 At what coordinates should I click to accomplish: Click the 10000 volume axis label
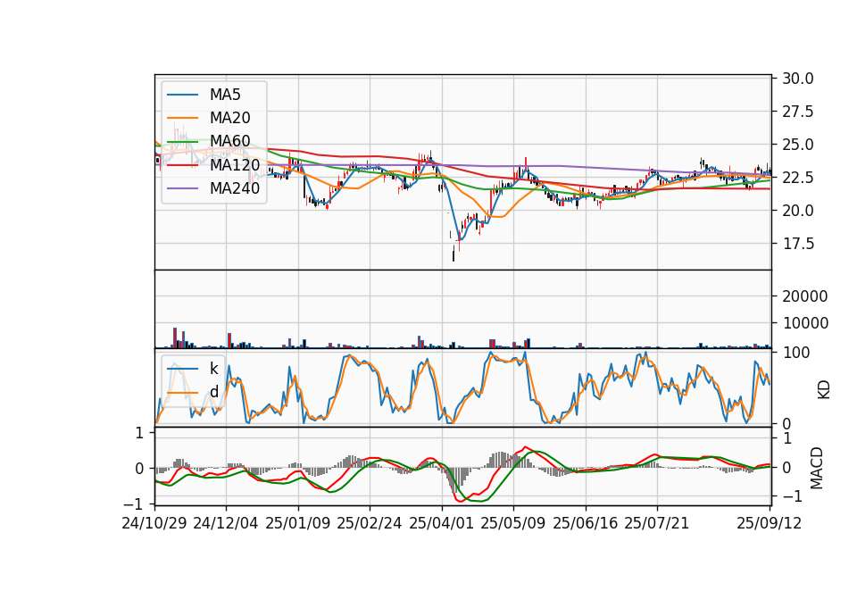(805, 323)
